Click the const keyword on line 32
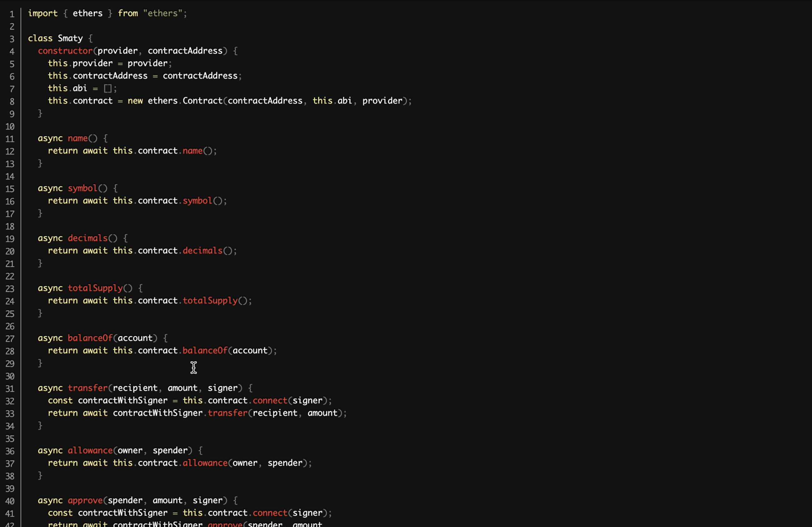Screen dimensions: 812x527 coord(60,400)
